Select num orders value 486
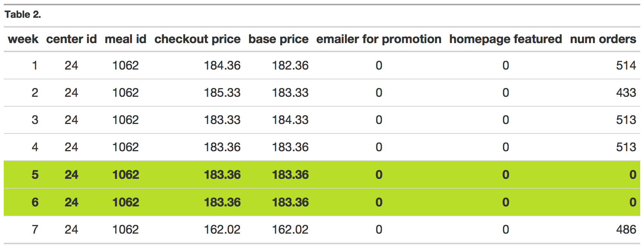This screenshot has width=644, height=248. (x=626, y=229)
